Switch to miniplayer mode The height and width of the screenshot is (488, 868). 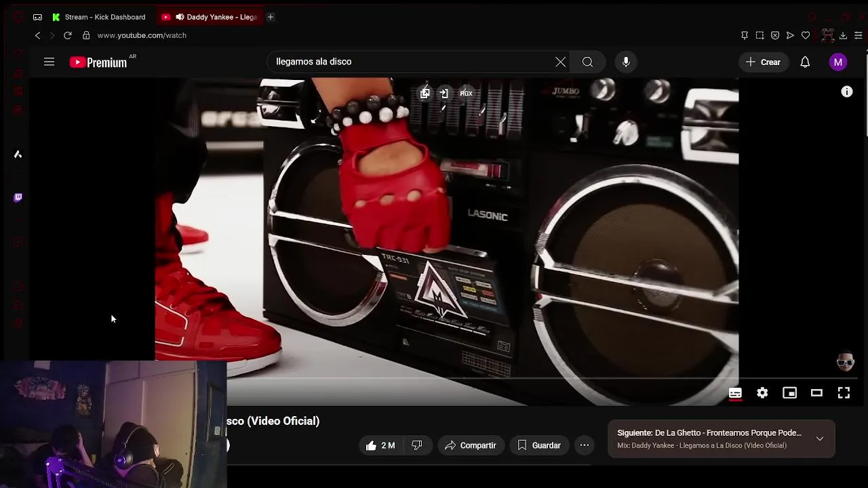point(789,393)
